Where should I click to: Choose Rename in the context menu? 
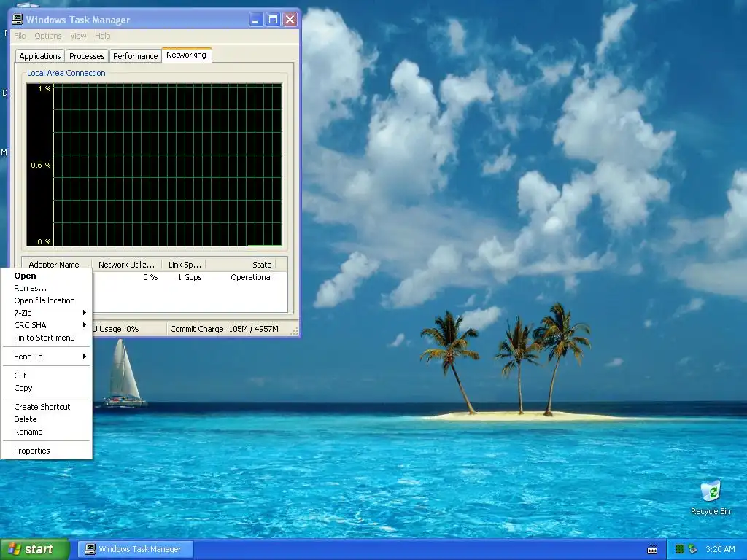coord(46,432)
